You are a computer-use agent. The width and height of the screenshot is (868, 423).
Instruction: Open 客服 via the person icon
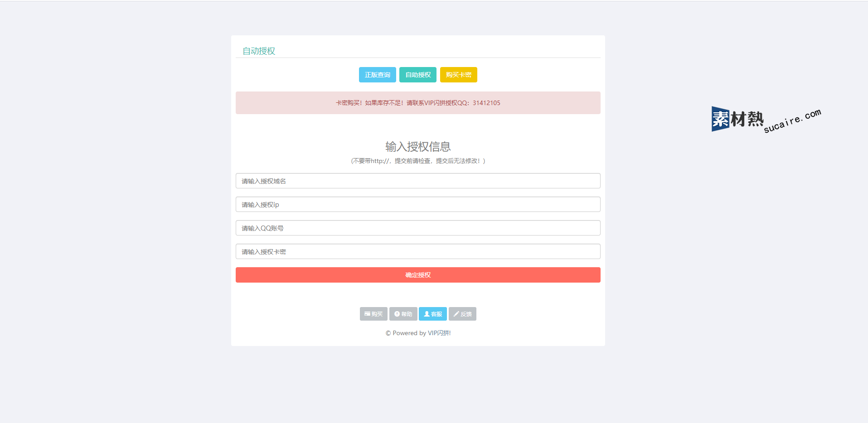pos(427,314)
